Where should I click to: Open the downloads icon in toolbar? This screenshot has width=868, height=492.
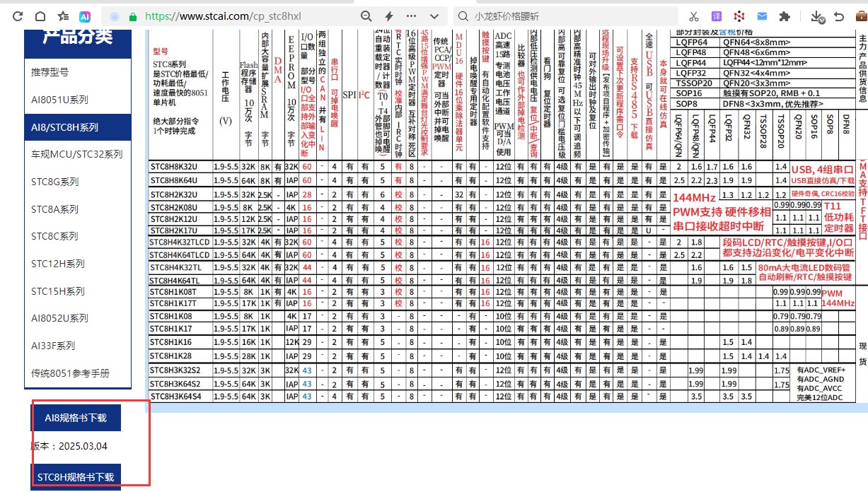coord(817,16)
